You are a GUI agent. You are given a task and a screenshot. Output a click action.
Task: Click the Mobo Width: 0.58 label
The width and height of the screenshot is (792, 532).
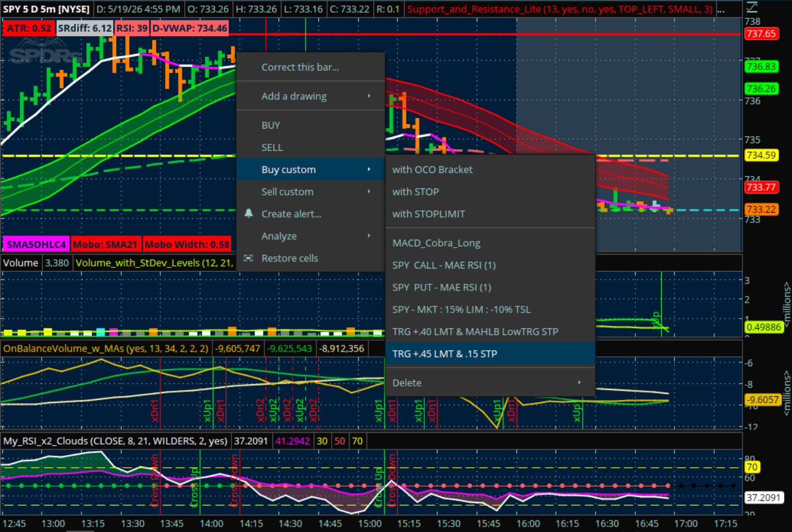[187, 245]
